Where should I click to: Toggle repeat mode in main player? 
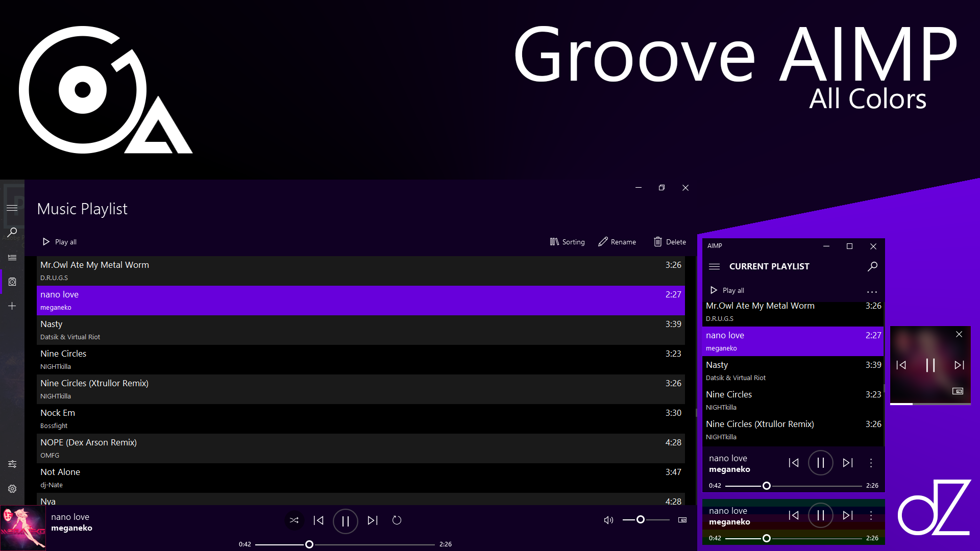pos(397,520)
